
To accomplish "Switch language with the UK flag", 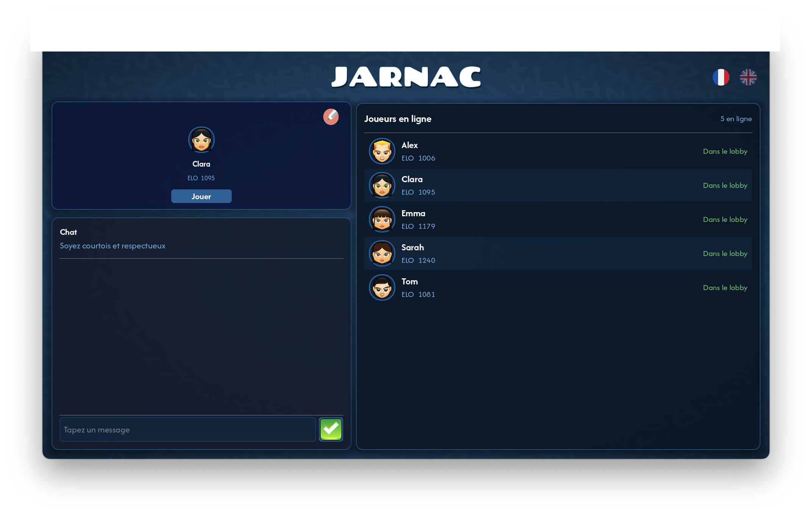I will [748, 77].
